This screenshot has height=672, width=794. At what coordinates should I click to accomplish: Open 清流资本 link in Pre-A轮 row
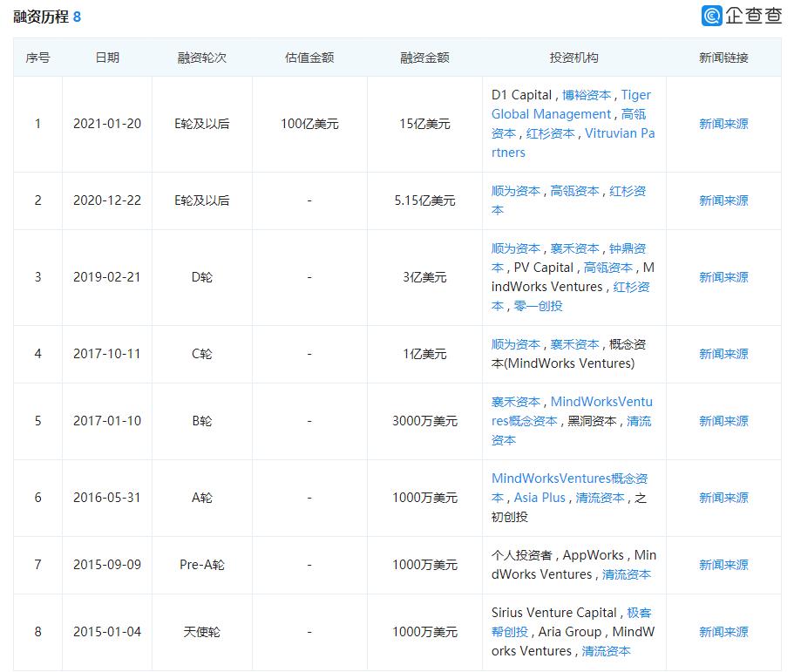pos(627,574)
